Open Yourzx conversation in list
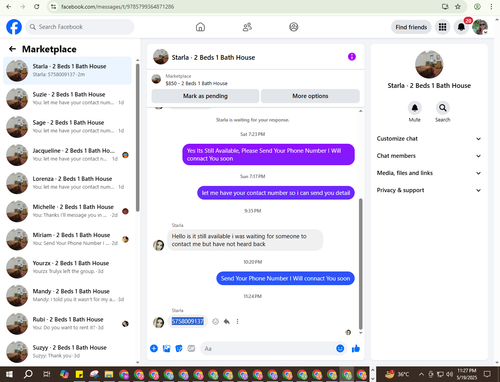 pos(67,267)
